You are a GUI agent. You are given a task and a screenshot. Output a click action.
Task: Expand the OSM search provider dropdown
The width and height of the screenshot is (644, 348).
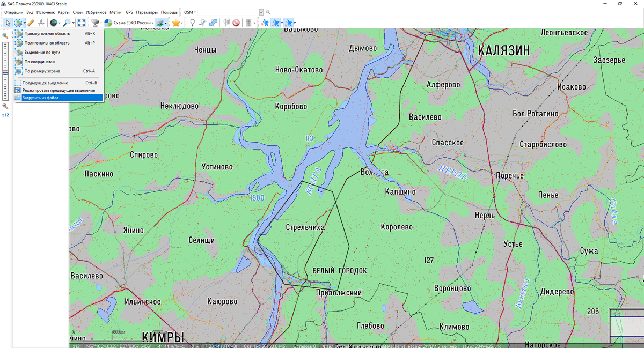coord(190,12)
